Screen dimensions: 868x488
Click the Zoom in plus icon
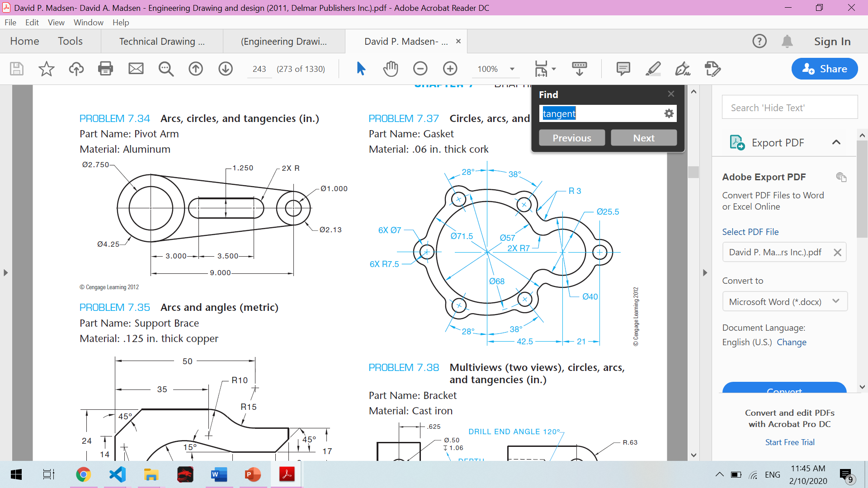[x=450, y=69]
